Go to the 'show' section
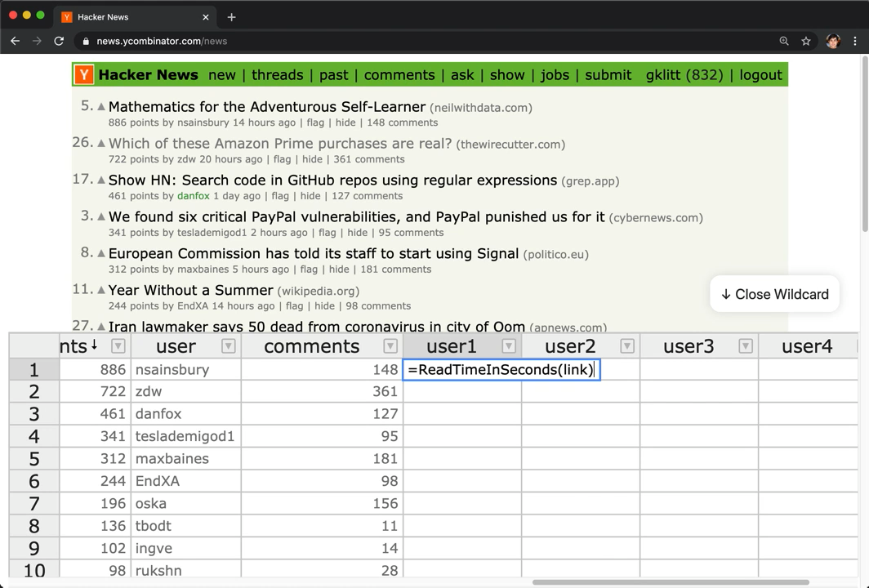 pos(507,75)
